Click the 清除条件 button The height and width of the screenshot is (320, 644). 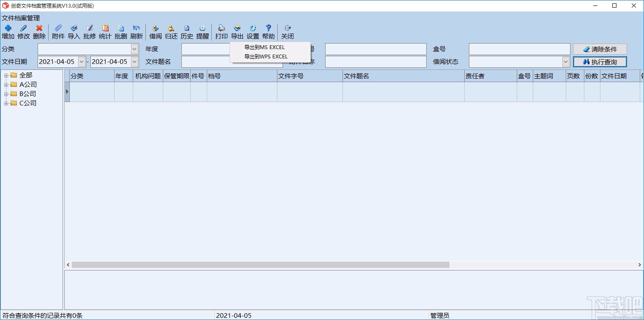600,49
